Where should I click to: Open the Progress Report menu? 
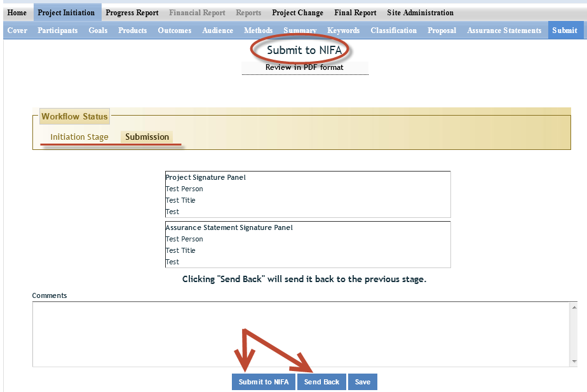(132, 13)
